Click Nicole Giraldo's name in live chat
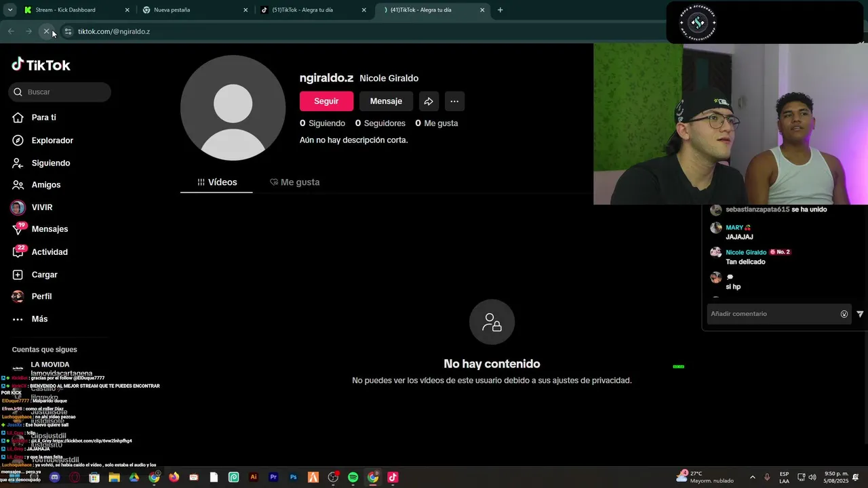 point(746,252)
